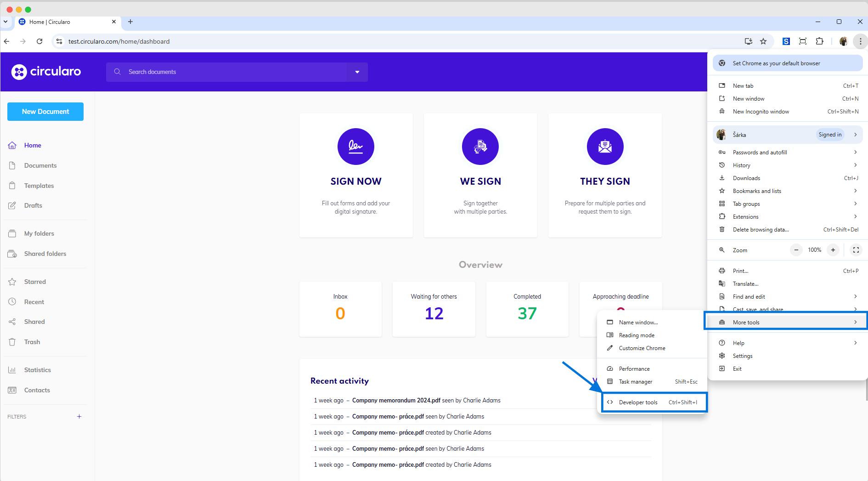Switch to the Home Circularo tab
This screenshot has width=868, height=481.
[x=51, y=22]
